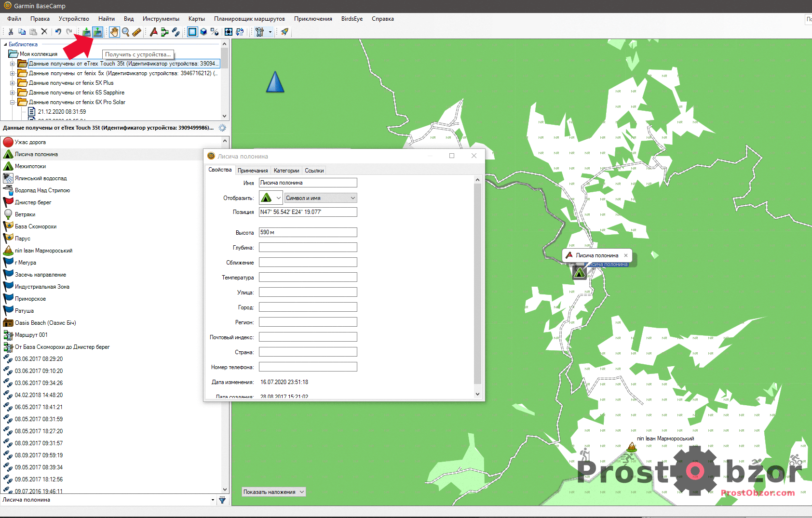
Task: Select the New Waypoint flag tool
Action: pos(153,32)
